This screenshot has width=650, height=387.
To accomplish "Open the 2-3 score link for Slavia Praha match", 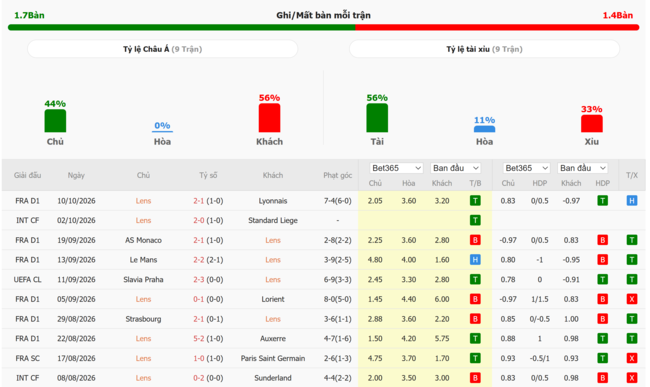I will pos(199,280).
